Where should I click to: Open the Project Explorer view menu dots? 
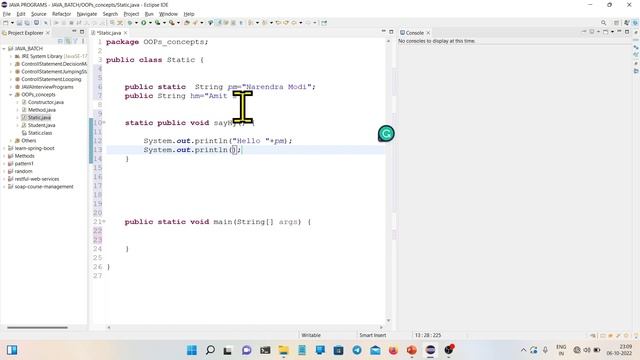pyautogui.click(x=83, y=41)
